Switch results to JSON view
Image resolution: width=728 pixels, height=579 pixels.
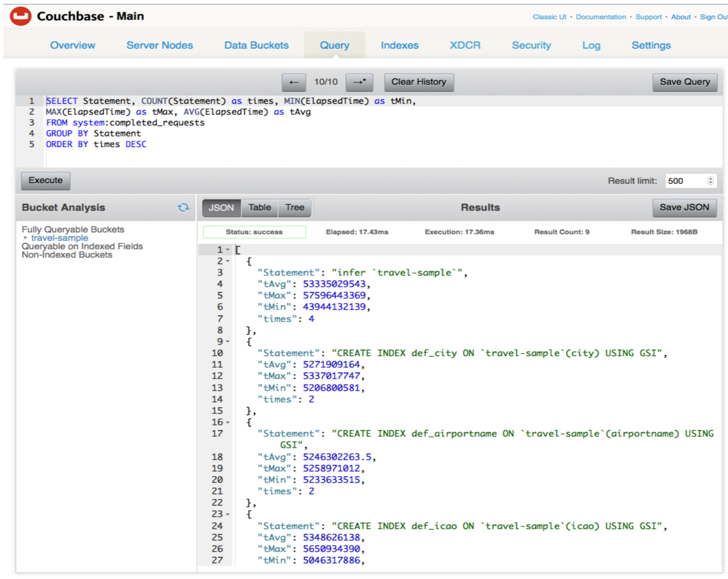coord(221,207)
